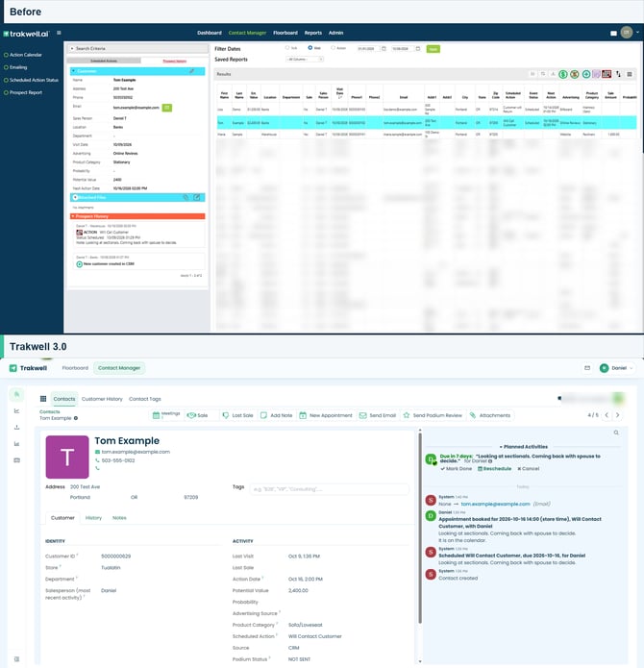
Task: Click the start date input field
Action: (x=368, y=49)
